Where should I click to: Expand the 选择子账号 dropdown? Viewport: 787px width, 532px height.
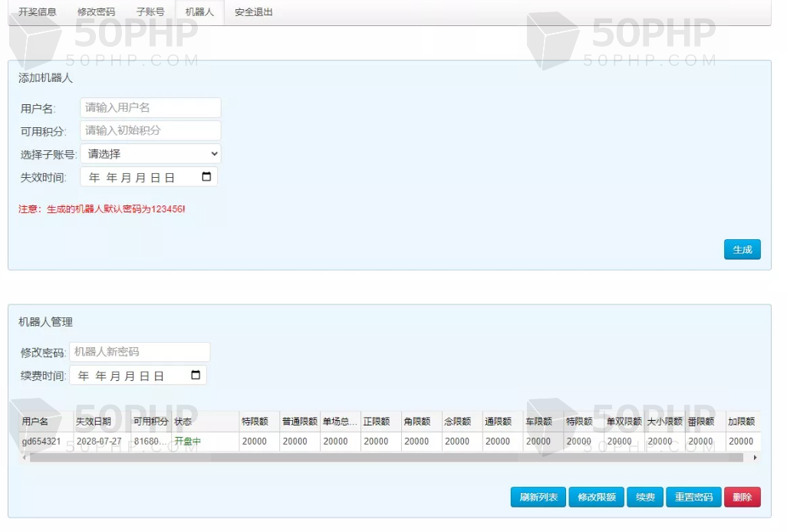(150, 154)
